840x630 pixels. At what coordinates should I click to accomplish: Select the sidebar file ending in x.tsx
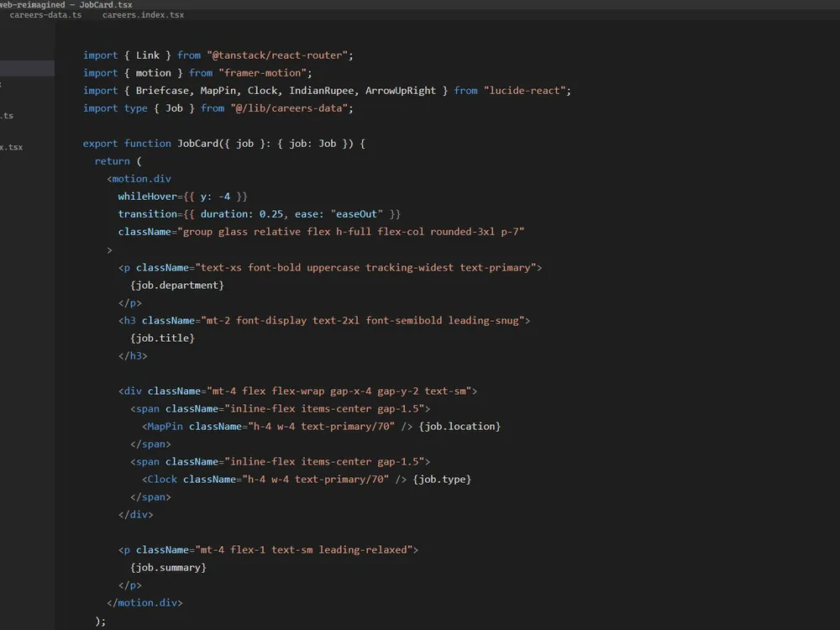(12, 147)
